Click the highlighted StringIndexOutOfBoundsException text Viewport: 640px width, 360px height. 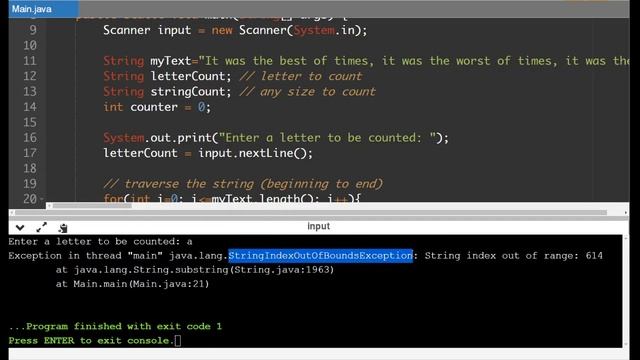point(320,256)
